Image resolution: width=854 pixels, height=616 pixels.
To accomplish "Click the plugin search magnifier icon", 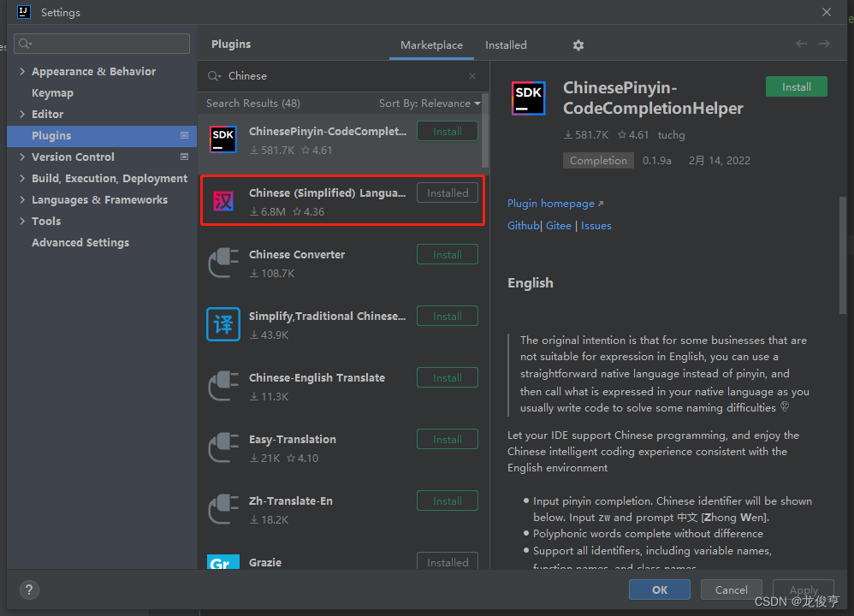I will point(214,76).
